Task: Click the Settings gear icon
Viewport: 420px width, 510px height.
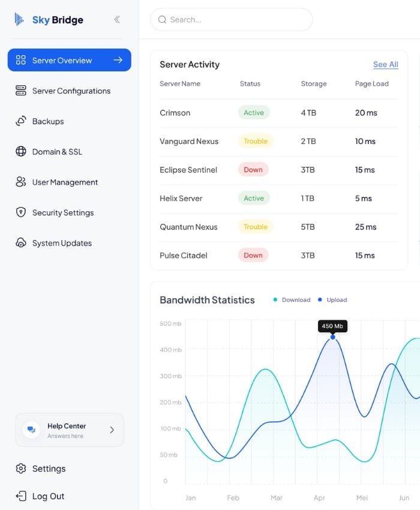Action: [21, 469]
